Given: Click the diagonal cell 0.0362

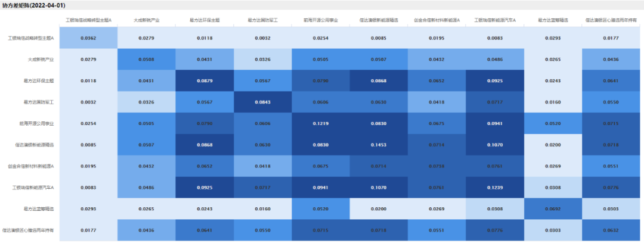Looking at the screenshot, I should point(88,38).
